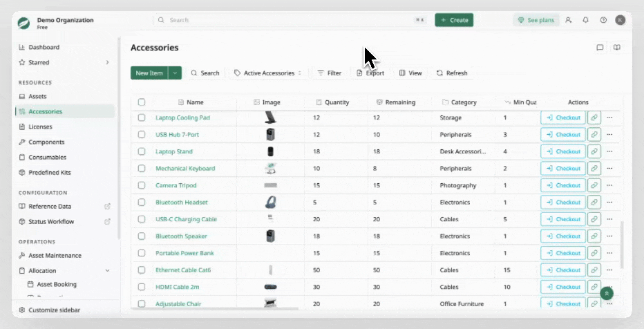Select the USB-C Charging Cable checkbox
This screenshot has height=329, width=644.
142,219
